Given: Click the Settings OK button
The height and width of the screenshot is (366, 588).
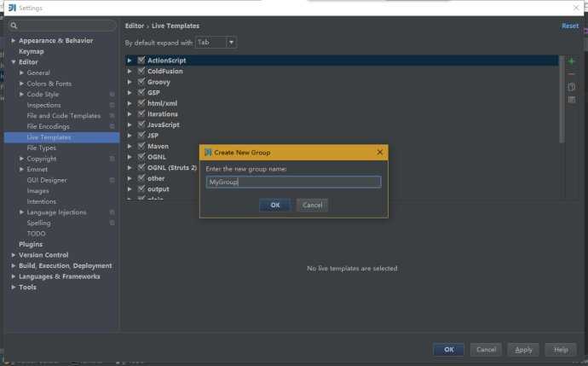Looking at the screenshot, I should click(448, 350).
